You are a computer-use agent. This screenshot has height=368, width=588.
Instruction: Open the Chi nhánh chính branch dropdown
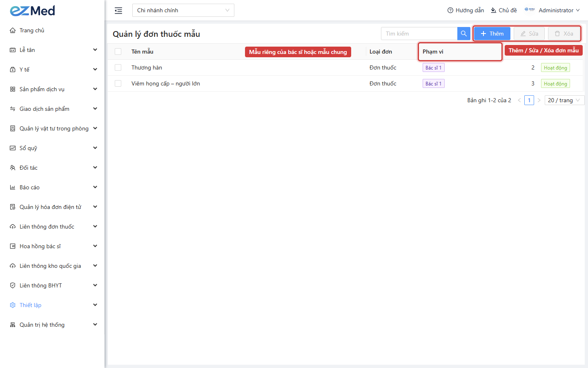click(183, 10)
